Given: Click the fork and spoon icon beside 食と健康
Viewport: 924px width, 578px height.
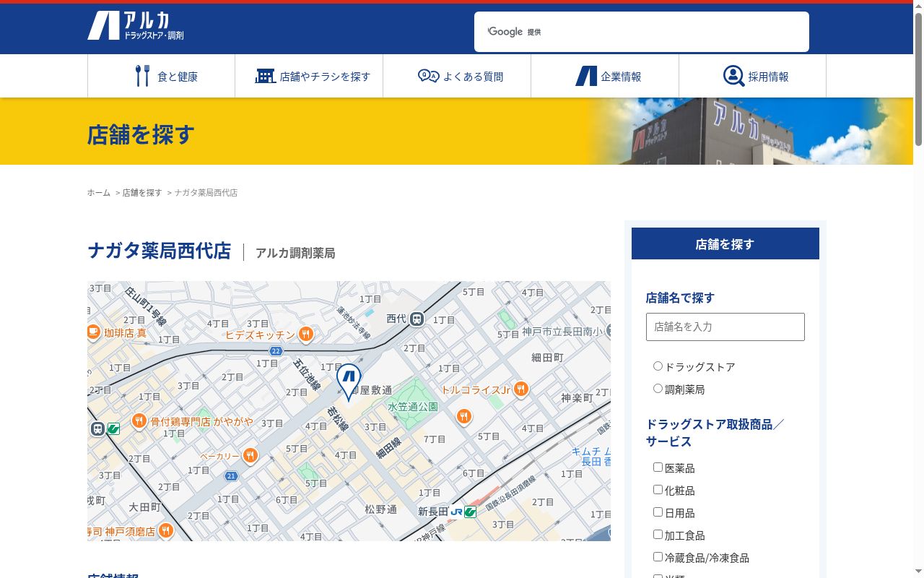Looking at the screenshot, I should [142, 76].
